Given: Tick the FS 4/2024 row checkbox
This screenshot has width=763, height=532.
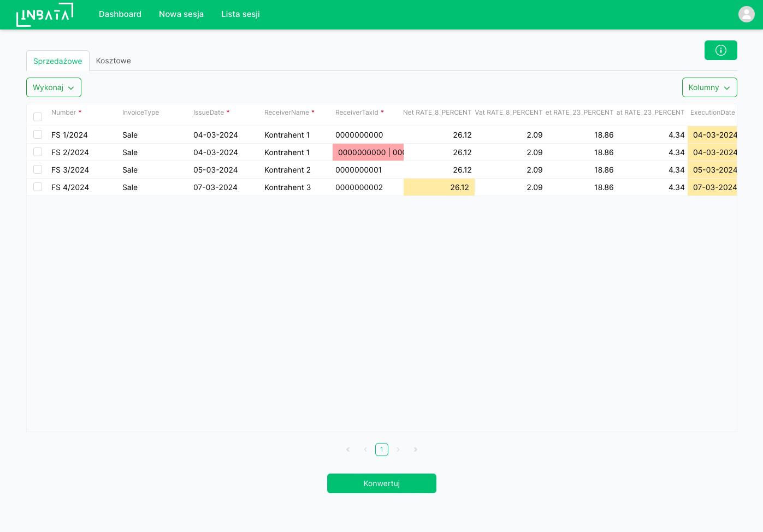Looking at the screenshot, I should click(x=38, y=187).
